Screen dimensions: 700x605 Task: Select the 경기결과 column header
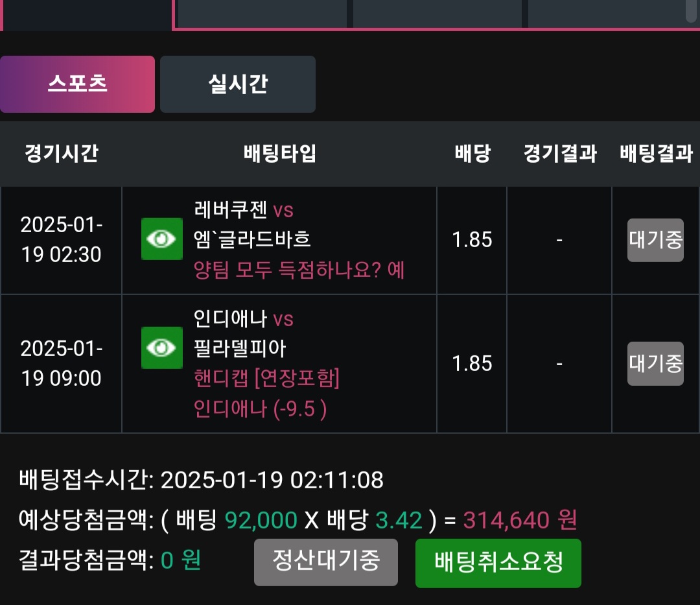tap(559, 154)
